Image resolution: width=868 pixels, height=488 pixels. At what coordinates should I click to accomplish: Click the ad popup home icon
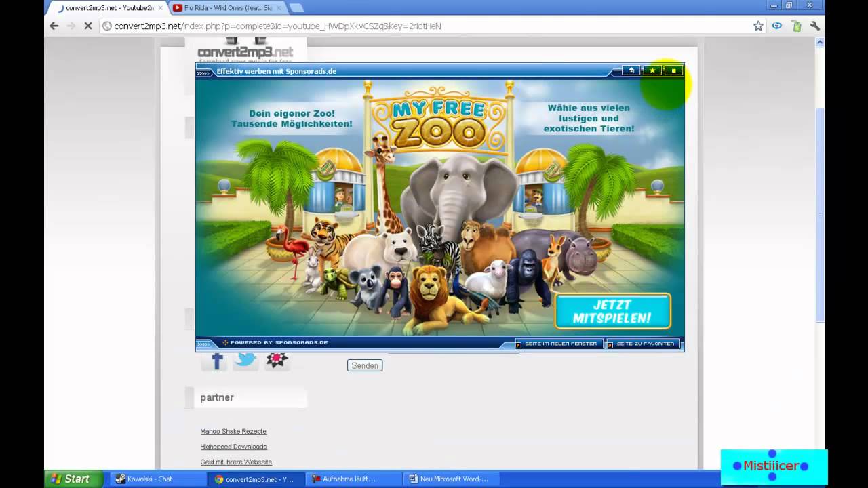click(631, 70)
